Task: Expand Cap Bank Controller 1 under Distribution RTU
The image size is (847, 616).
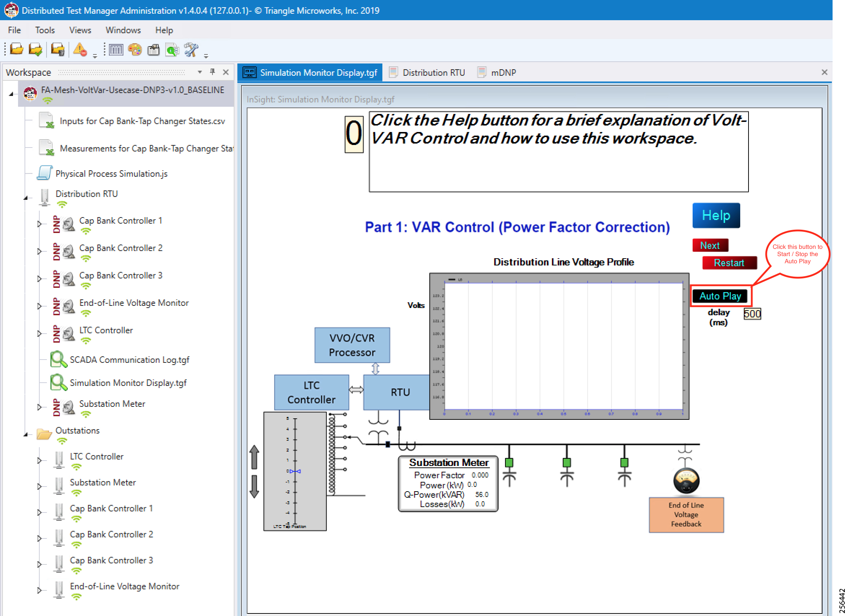Action: [x=39, y=224]
